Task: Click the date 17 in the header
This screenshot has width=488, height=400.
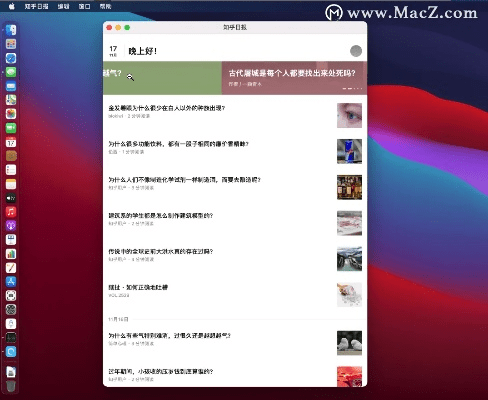Action: (x=113, y=49)
